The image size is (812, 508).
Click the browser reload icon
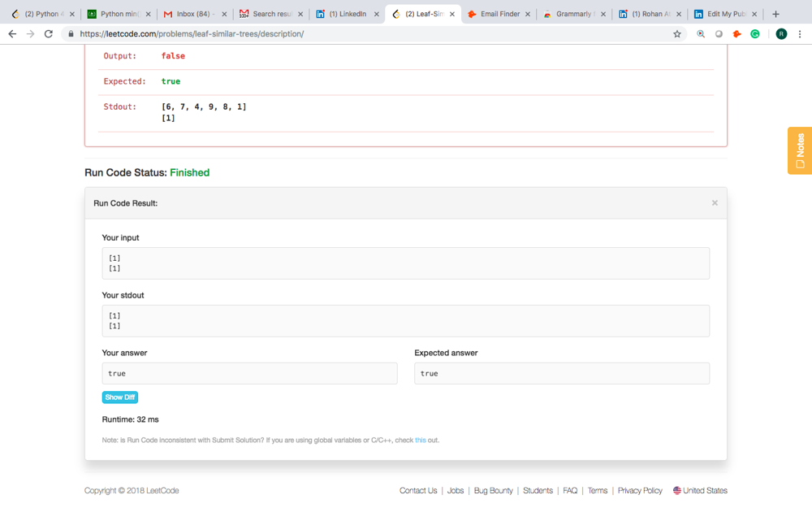49,34
